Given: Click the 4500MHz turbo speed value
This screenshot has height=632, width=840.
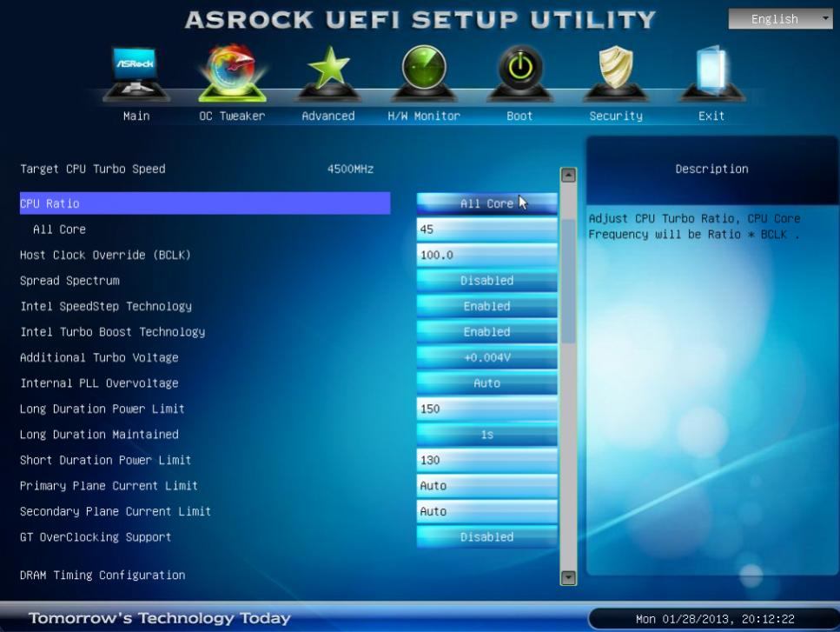Looking at the screenshot, I should pyautogui.click(x=350, y=169).
